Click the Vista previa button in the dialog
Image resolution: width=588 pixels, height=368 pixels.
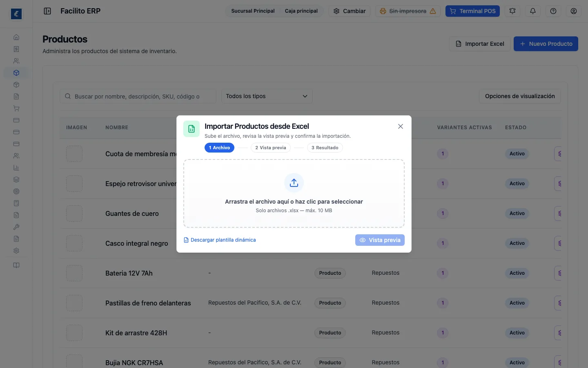click(x=380, y=240)
